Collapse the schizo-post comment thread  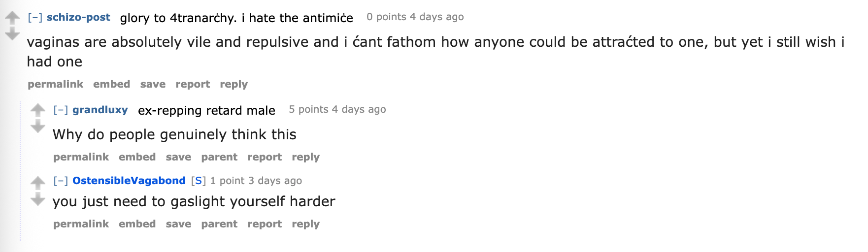[x=35, y=17]
